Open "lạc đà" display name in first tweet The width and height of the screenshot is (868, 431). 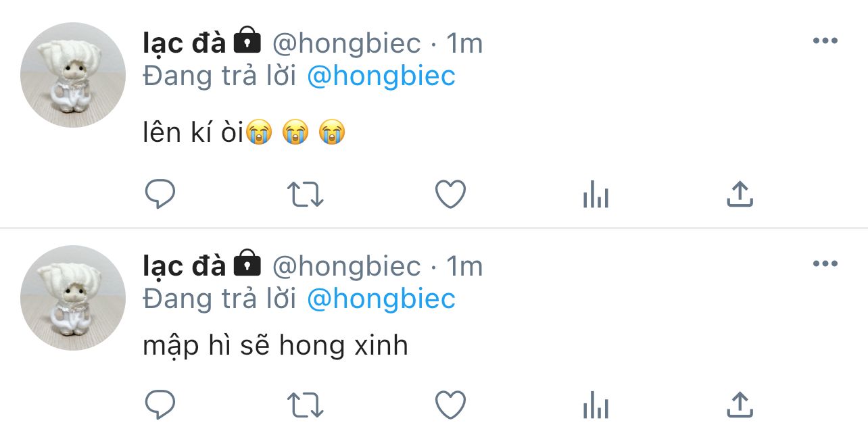pos(184,44)
